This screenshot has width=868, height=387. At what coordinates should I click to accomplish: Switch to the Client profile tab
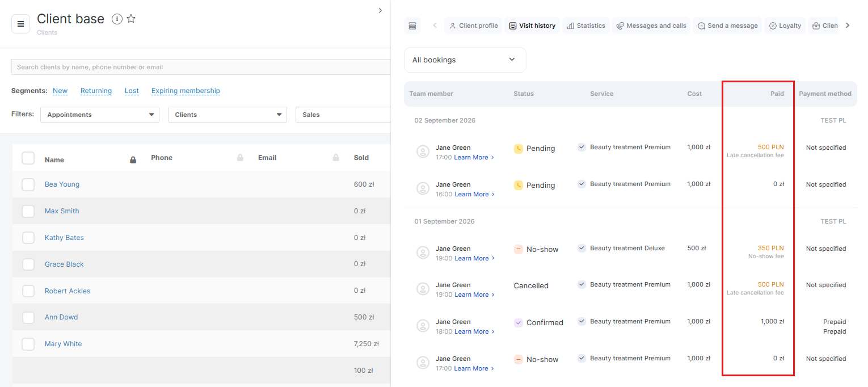coord(474,26)
